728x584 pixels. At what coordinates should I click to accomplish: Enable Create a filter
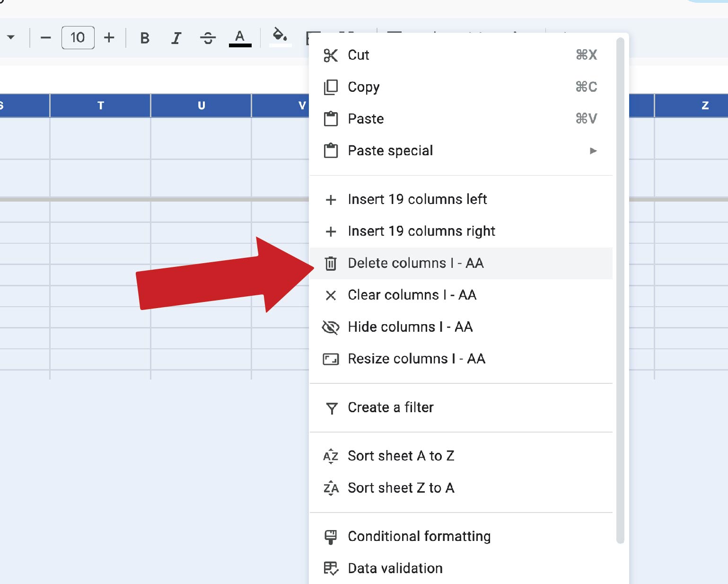point(391,407)
